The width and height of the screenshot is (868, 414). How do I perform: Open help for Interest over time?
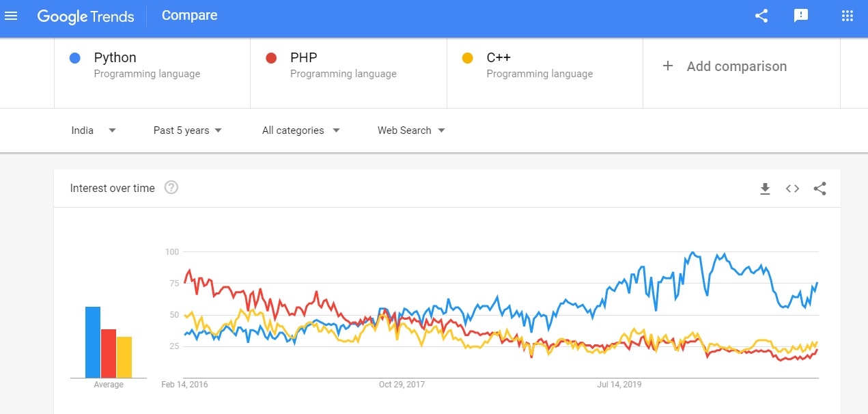click(x=171, y=188)
